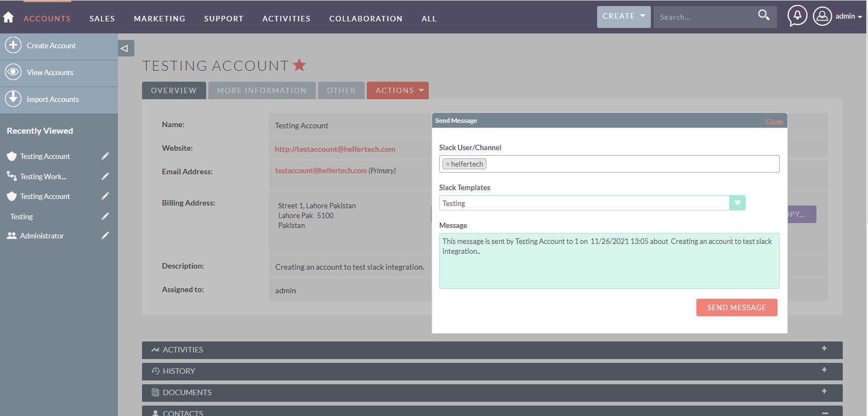This screenshot has height=416, width=868.
Task: Edit the first recent Testing Account with pencil
Action: click(x=105, y=156)
